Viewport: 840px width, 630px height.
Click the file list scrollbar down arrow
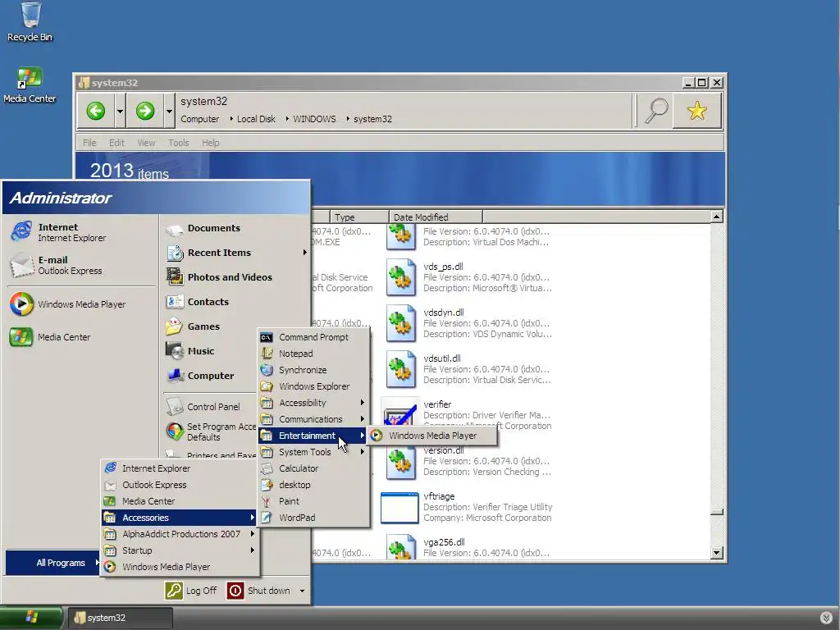[717, 552]
